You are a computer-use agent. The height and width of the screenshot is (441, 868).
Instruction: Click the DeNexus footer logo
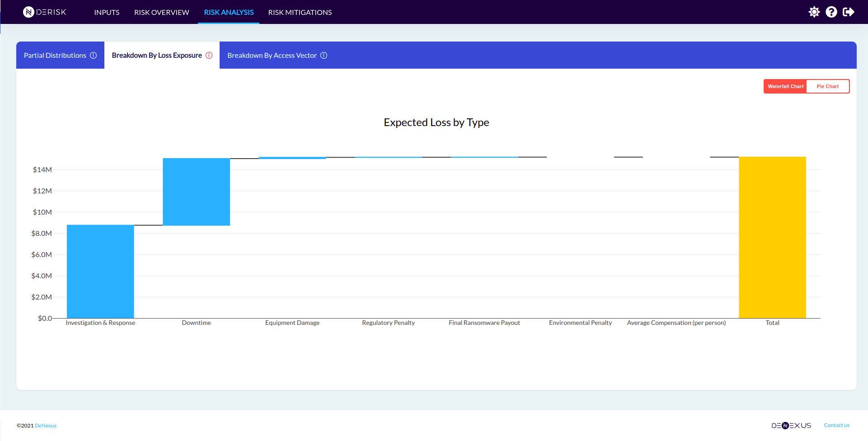click(791, 426)
